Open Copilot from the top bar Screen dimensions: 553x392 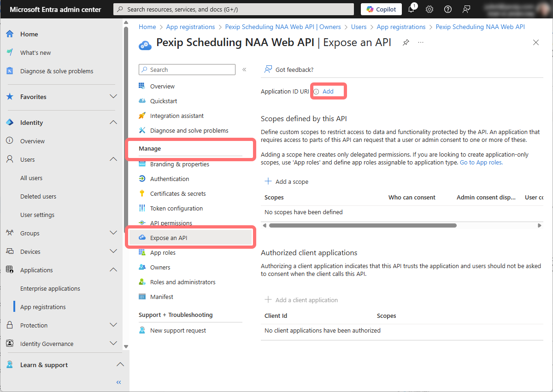tap(381, 9)
